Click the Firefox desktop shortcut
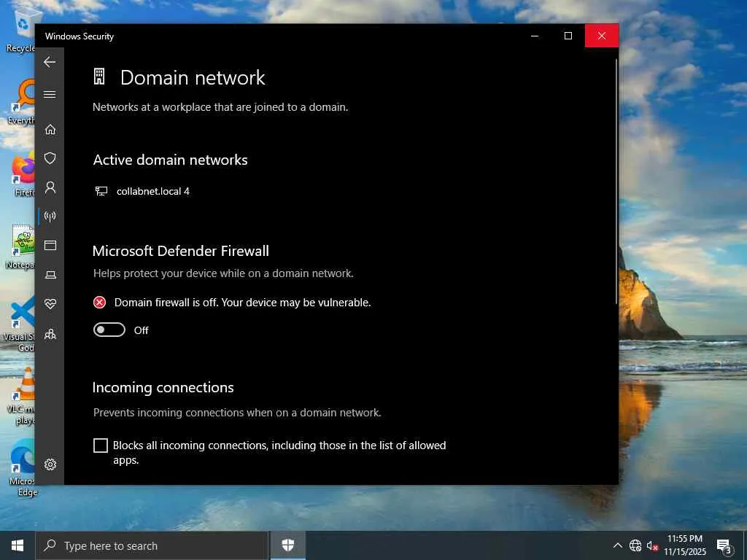Viewport: 747px width, 560px height. [23, 175]
